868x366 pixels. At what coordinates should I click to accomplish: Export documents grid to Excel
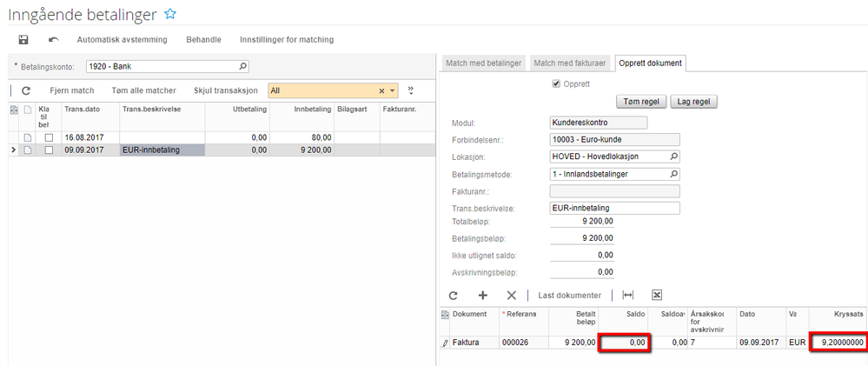coord(657,295)
